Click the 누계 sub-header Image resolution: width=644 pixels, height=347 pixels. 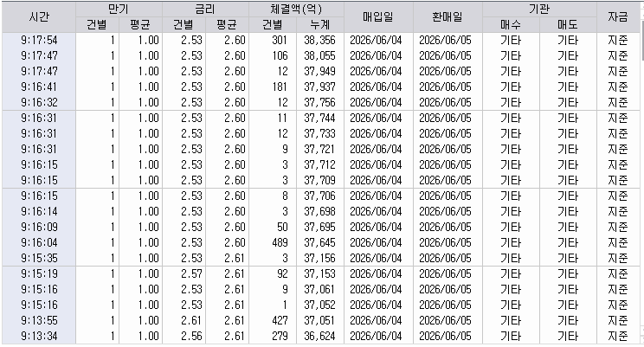click(x=320, y=25)
